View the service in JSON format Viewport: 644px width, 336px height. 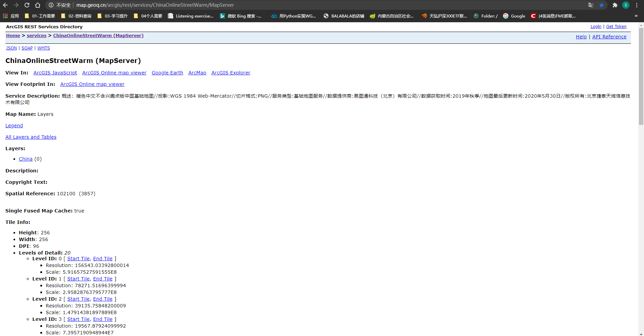point(11,48)
